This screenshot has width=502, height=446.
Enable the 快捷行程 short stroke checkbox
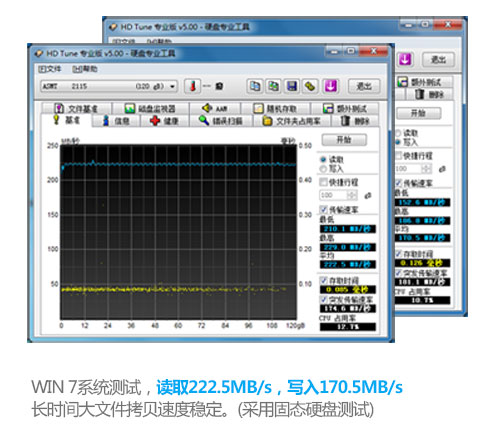[x=323, y=182]
